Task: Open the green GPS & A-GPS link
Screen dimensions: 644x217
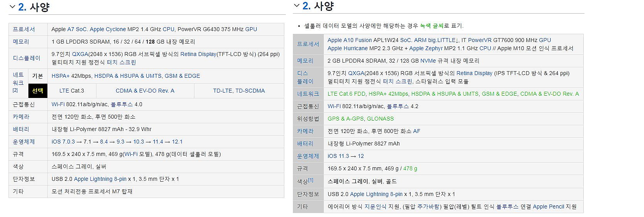Action: [346, 119]
